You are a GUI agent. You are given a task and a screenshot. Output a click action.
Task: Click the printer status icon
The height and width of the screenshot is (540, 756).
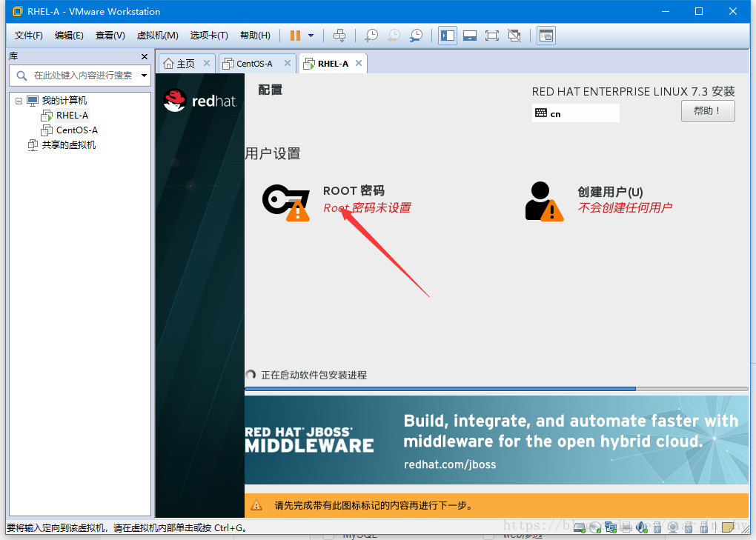click(x=626, y=527)
